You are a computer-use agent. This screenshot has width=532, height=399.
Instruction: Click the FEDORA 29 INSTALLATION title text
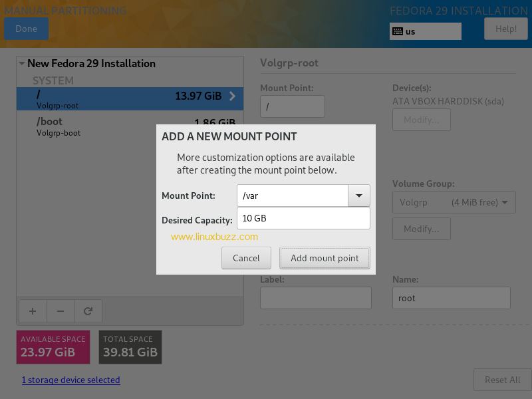point(459,11)
